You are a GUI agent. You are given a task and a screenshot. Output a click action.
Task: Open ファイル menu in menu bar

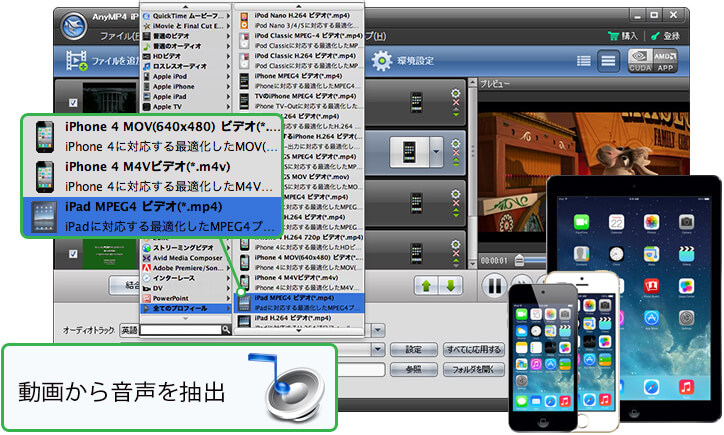(x=120, y=36)
